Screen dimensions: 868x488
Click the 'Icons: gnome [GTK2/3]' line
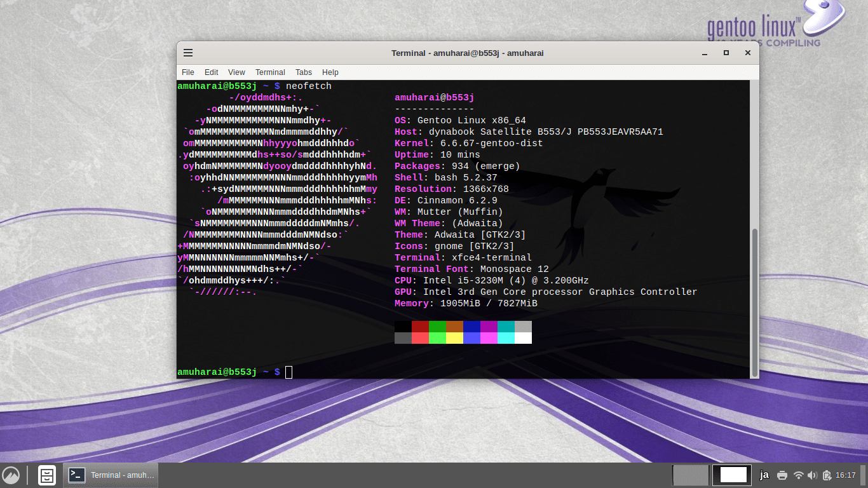pyautogui.click(x=454, y=246)
